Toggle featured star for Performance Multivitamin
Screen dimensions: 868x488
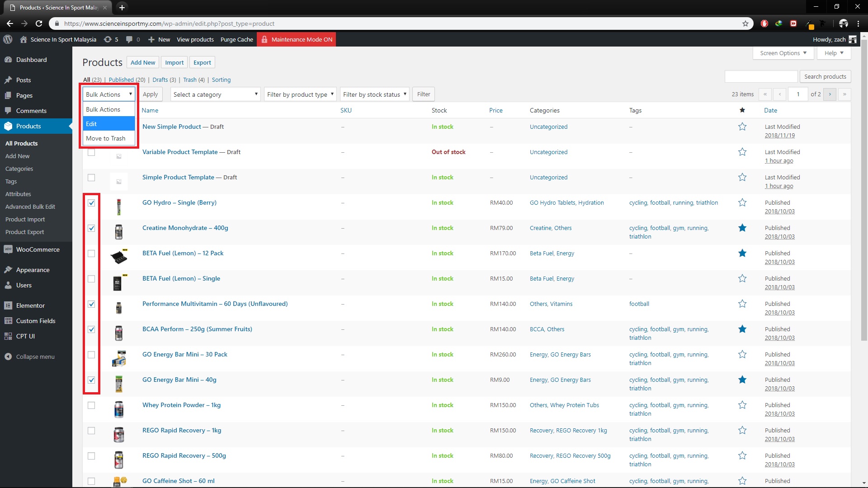click(742, 304)
